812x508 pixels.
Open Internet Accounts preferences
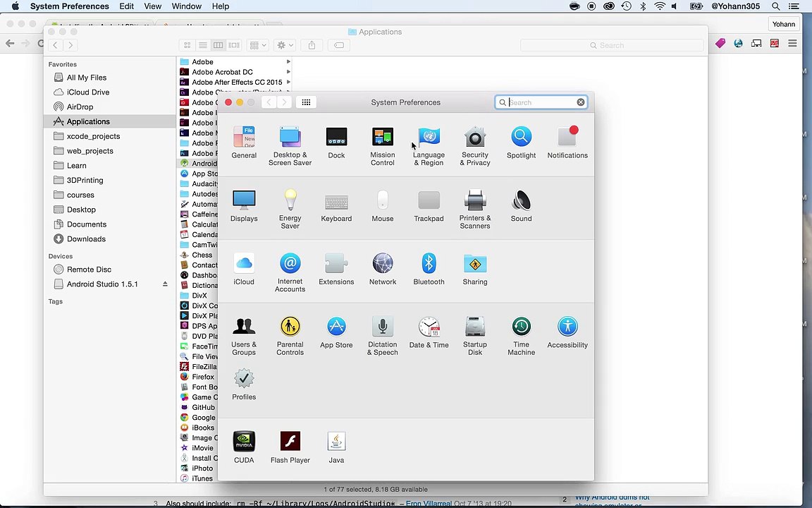290,272
